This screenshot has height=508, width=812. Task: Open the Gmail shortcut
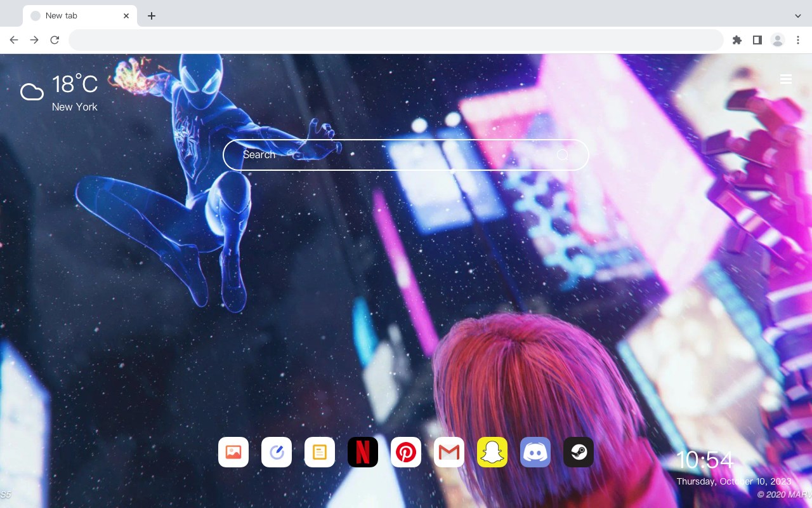[x=449, y=452]
